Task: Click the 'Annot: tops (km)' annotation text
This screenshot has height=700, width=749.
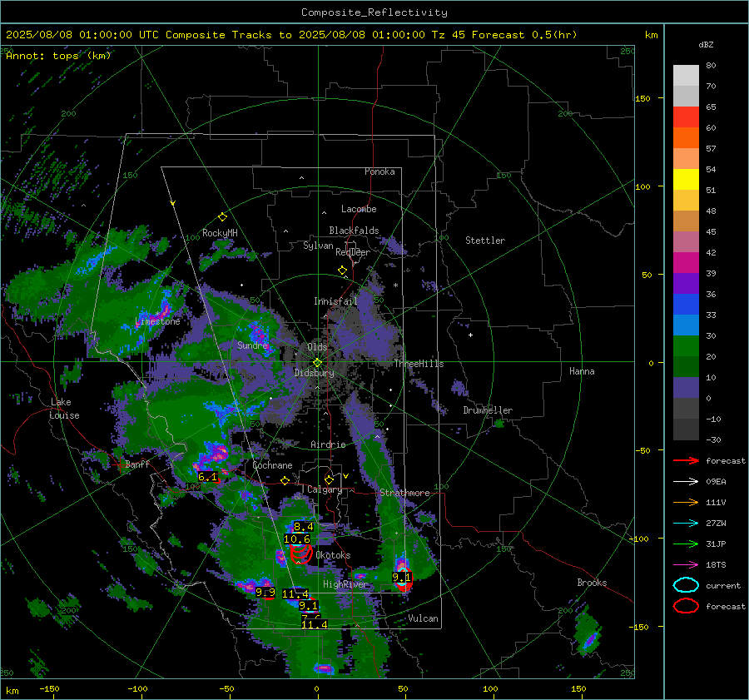Action: [x=58, y=56]
